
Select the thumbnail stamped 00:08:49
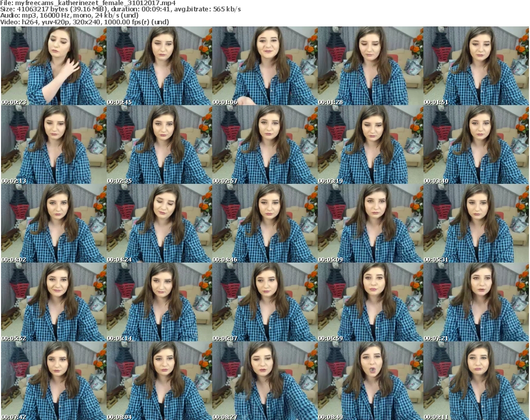click(371, 381)
